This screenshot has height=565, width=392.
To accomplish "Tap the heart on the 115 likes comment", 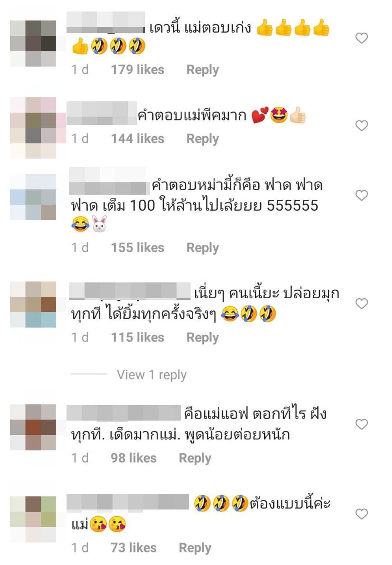I will 361,303.
